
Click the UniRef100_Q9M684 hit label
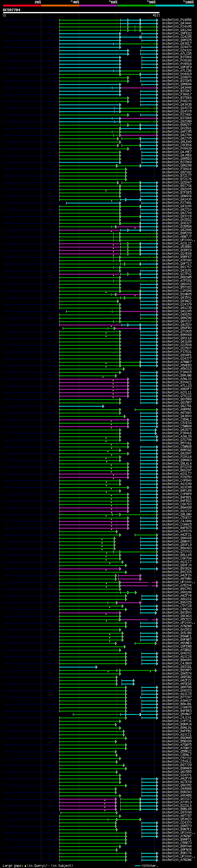tap(177, 84)
